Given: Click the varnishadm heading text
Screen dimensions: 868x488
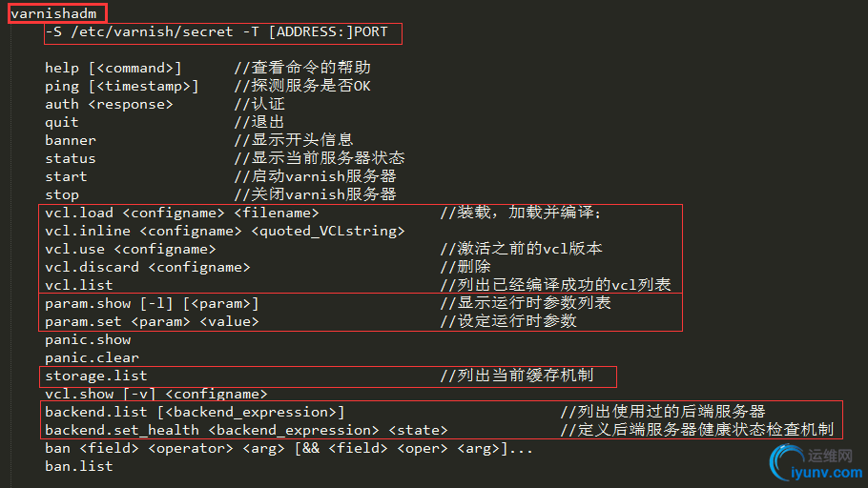Looking at the screenshot, I should coord(53,13).
